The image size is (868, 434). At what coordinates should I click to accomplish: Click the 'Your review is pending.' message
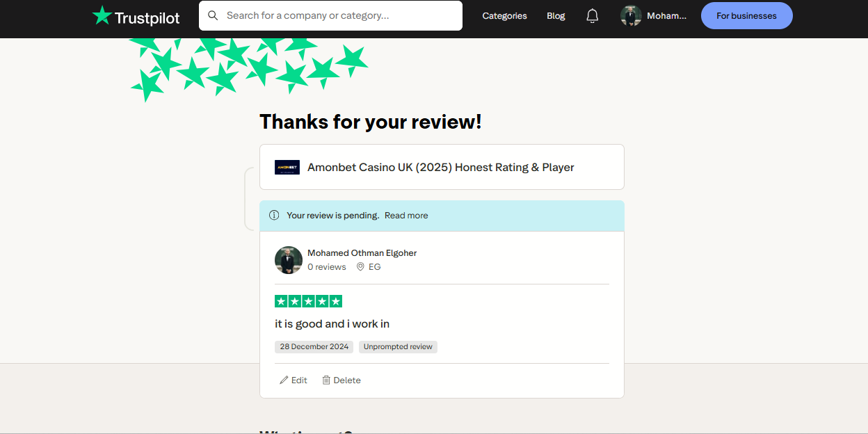(333, 216)
